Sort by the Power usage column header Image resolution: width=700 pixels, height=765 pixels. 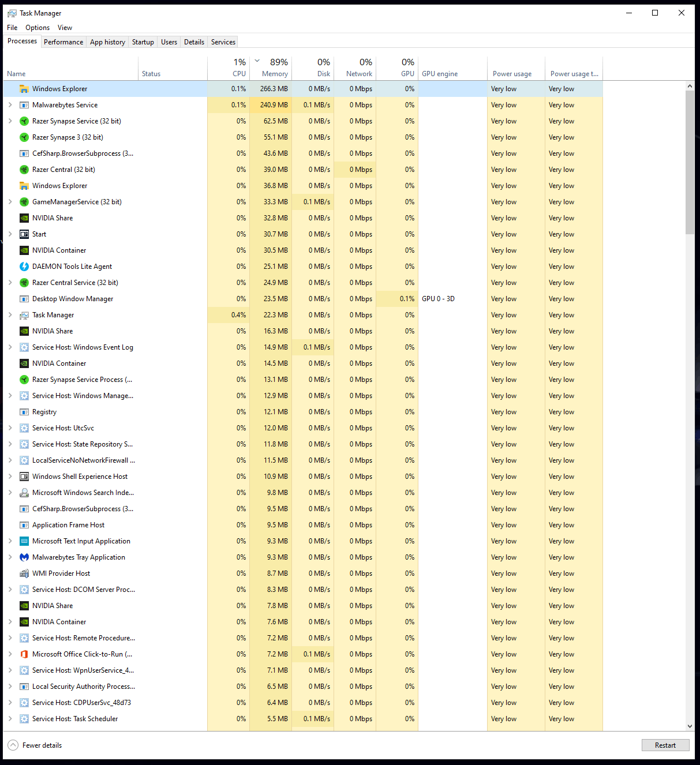[x=516, y=68]
